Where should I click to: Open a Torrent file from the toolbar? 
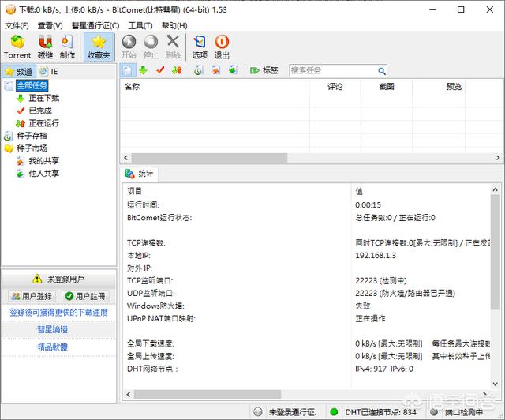[17, 47]
